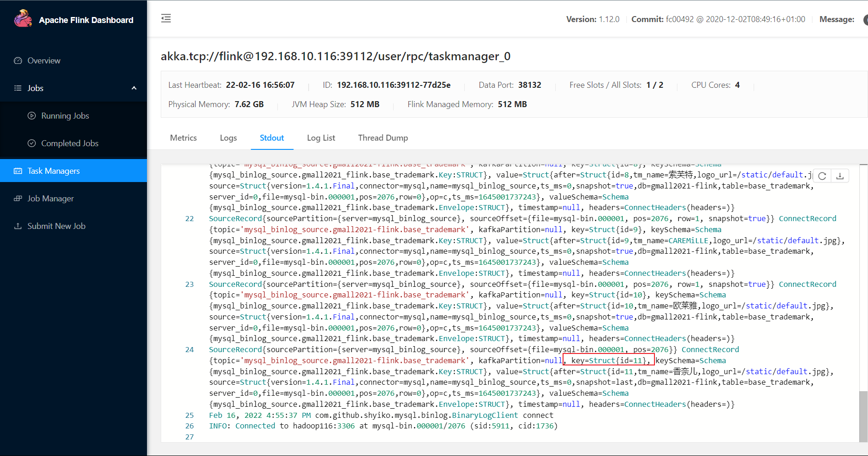
Task: Open the Submit New Job page
Action: (x=73, y=226)
